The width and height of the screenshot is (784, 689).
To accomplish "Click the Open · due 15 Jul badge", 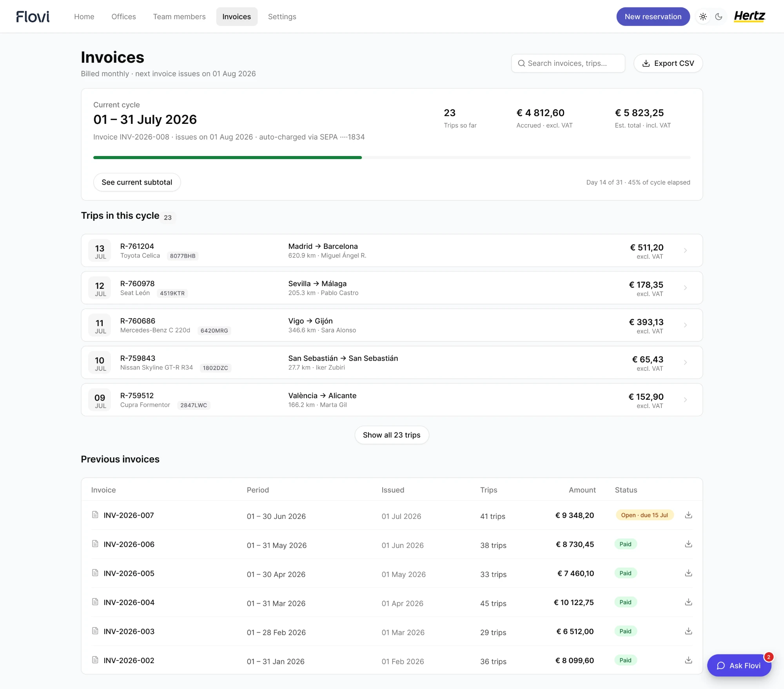I will coord(644,515).
